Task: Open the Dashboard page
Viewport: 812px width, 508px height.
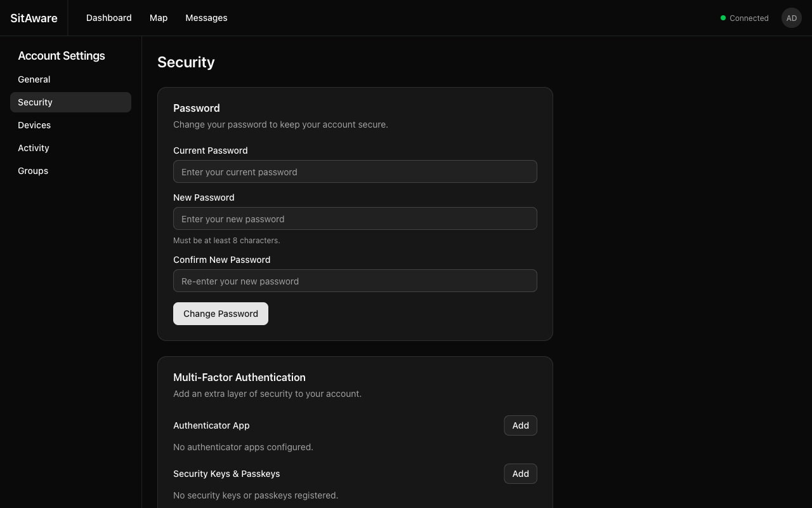Action: click(x=108, y=18)
